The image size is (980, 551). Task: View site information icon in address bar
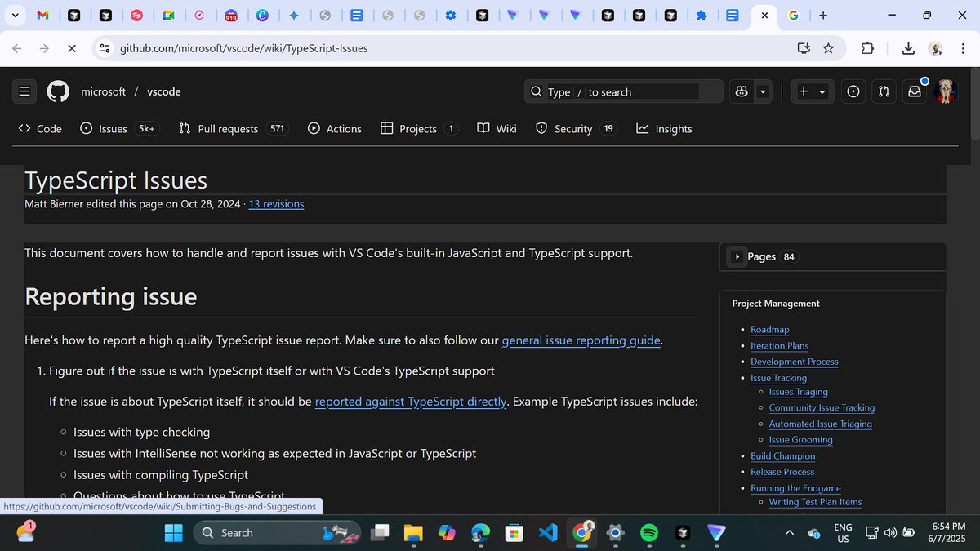(x=105, y=48)
